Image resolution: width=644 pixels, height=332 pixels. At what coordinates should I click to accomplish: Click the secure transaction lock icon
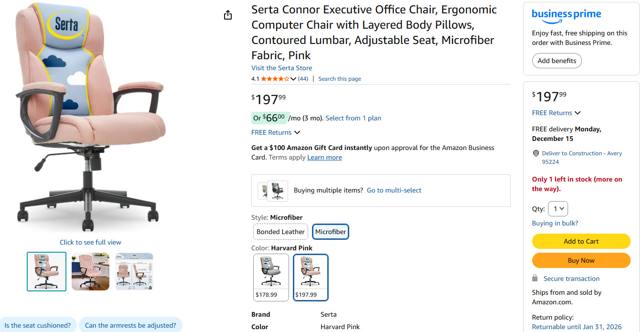pos(535,278)
